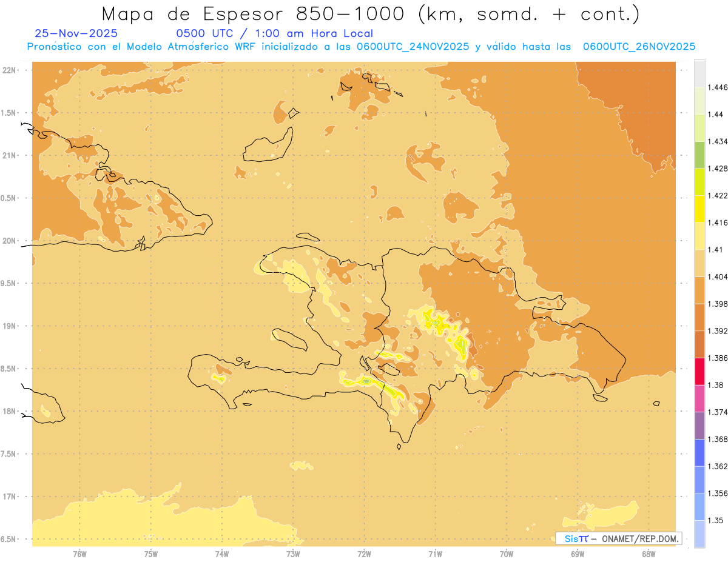Click the "68W" longitude label
The height and width of the screenshot is (562, 728).
tap(649, 554)
